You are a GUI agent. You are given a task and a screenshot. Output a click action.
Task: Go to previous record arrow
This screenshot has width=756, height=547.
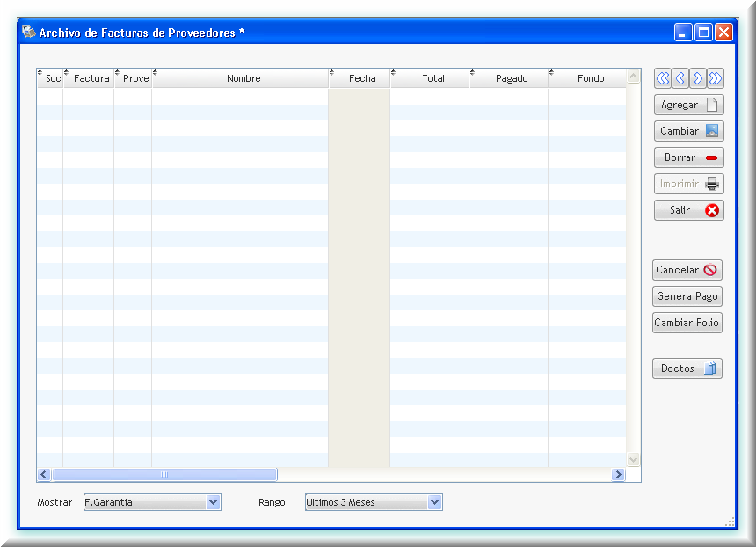pos(680,78)
